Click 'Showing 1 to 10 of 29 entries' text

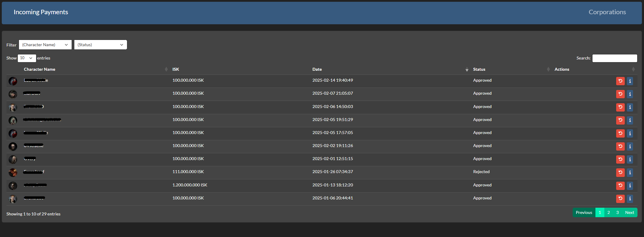coord(33,214)
